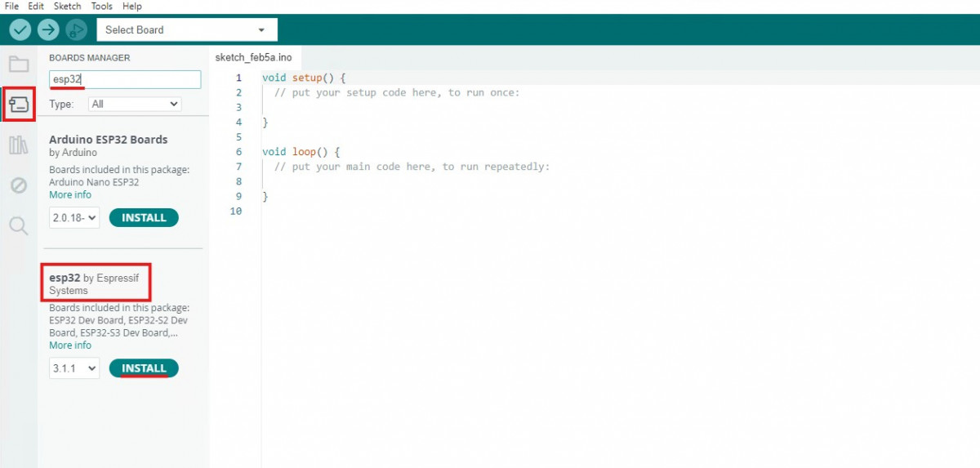
Task: Open the Boards Manager sidebar icon
Action: tap(18, 104)
